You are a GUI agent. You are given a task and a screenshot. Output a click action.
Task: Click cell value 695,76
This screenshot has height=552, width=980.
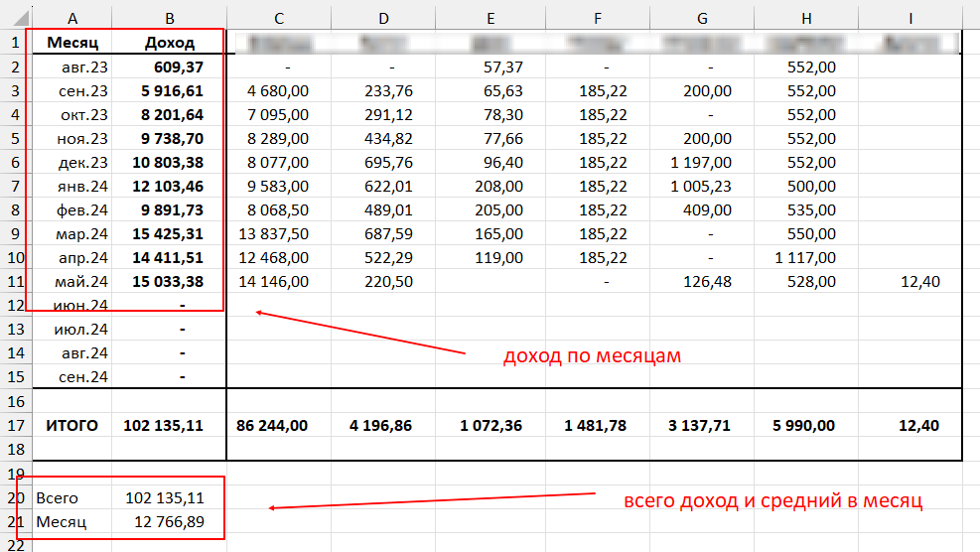pos(383,162)
